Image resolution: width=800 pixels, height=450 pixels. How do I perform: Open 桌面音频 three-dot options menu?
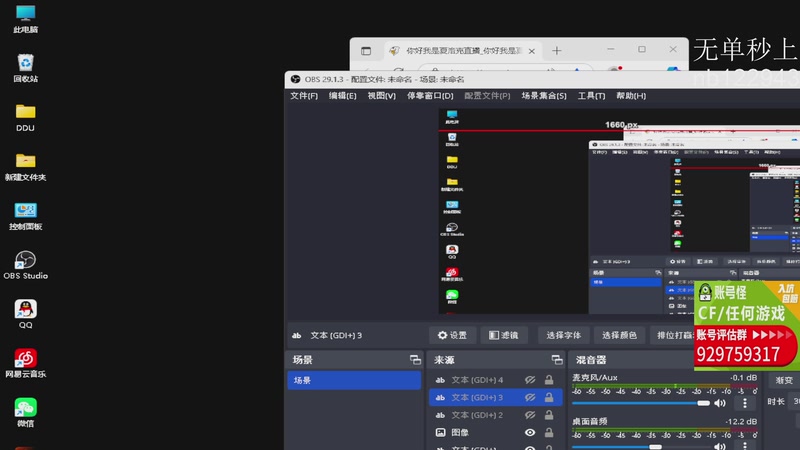tap(745, 446)
